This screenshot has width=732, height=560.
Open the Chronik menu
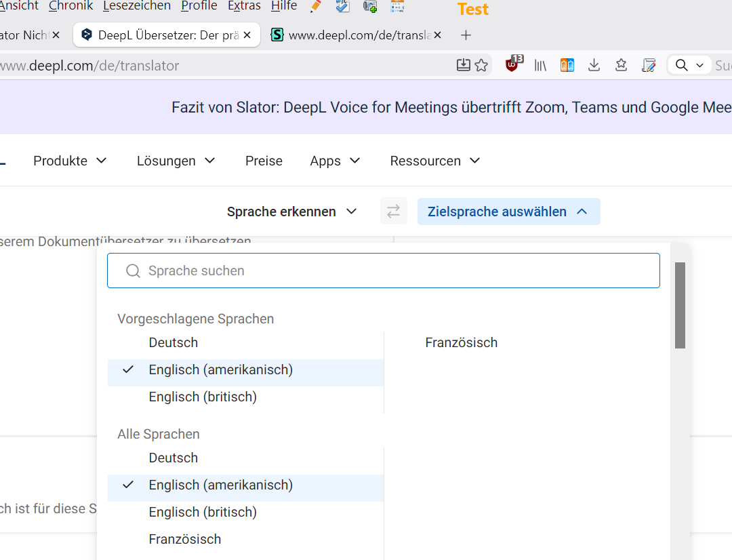point(70,6)
